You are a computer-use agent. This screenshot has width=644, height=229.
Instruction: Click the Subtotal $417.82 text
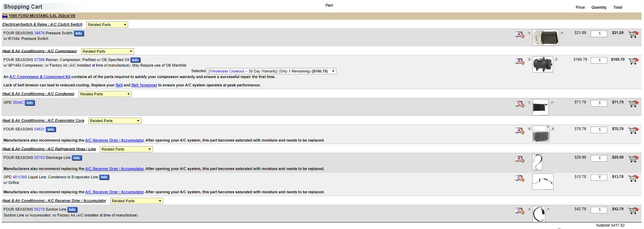tap(610, 226)
